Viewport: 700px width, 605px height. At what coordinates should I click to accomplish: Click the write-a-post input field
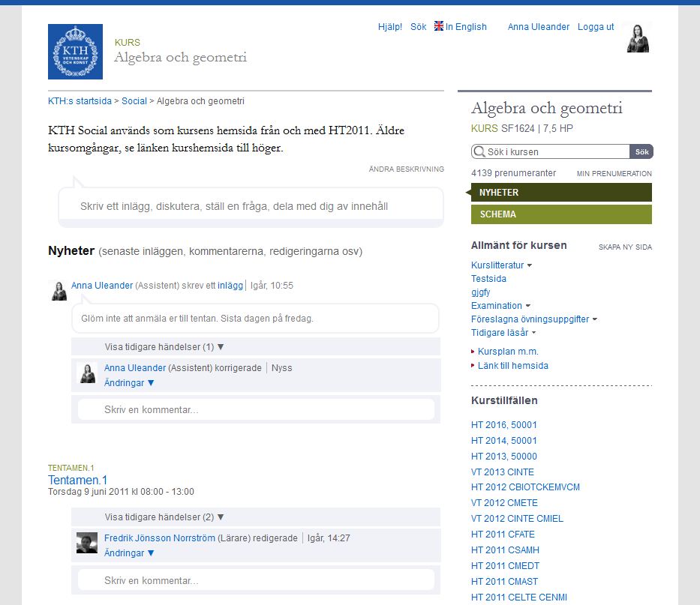coord(251,206)
